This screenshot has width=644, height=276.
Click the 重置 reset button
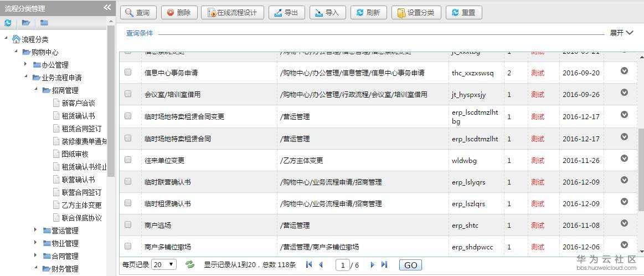point(463,13)
